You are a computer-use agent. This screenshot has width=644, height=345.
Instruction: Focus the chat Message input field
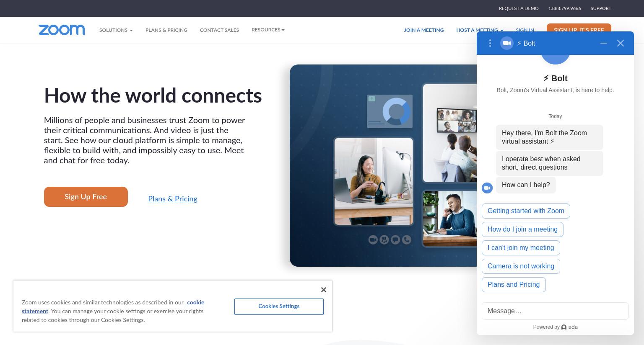tap(555, 311)
